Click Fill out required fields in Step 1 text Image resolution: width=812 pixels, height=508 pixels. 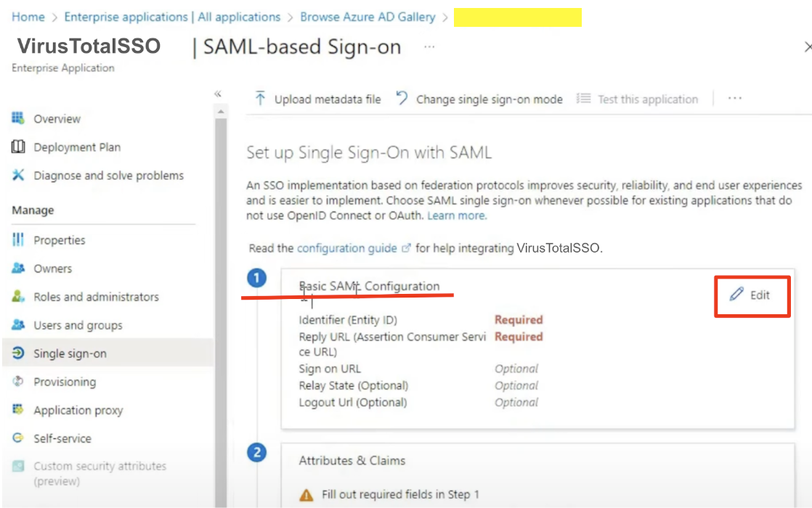point(400,494)
